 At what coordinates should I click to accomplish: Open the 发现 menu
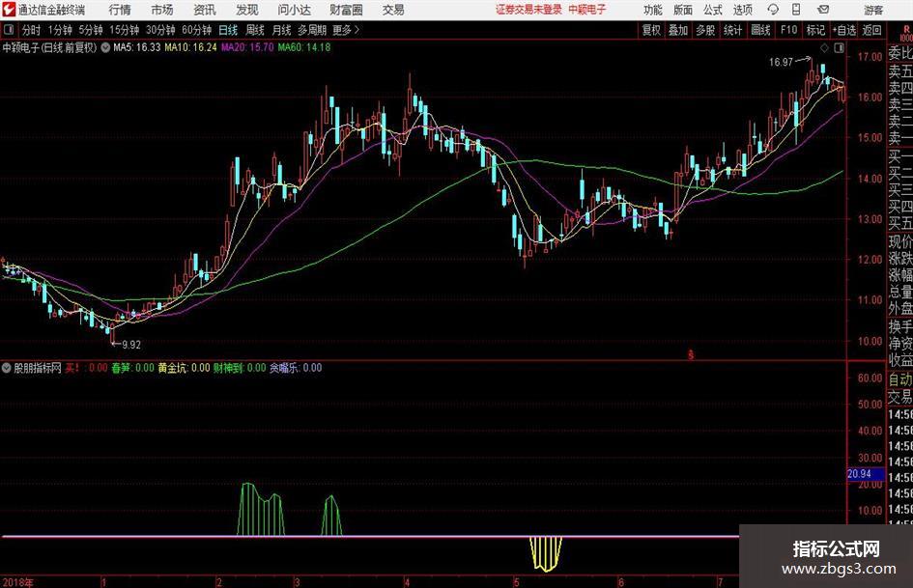(x=247, y=10)
